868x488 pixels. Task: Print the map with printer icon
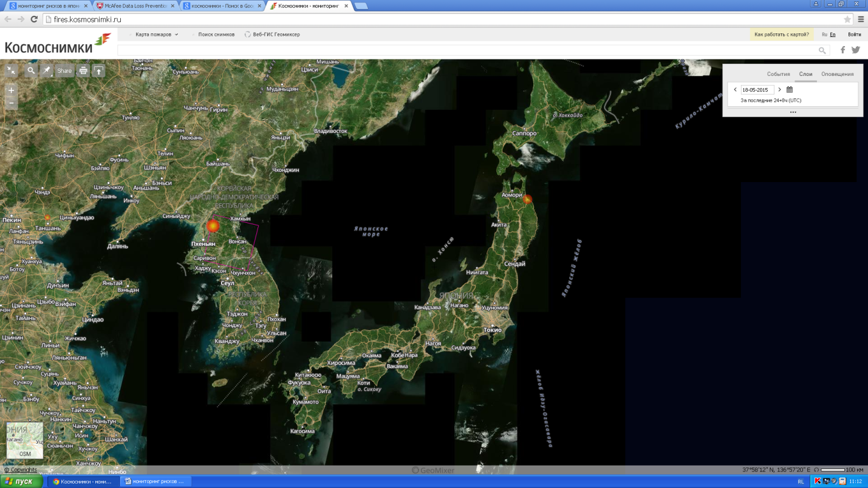[x=83, y=70]
